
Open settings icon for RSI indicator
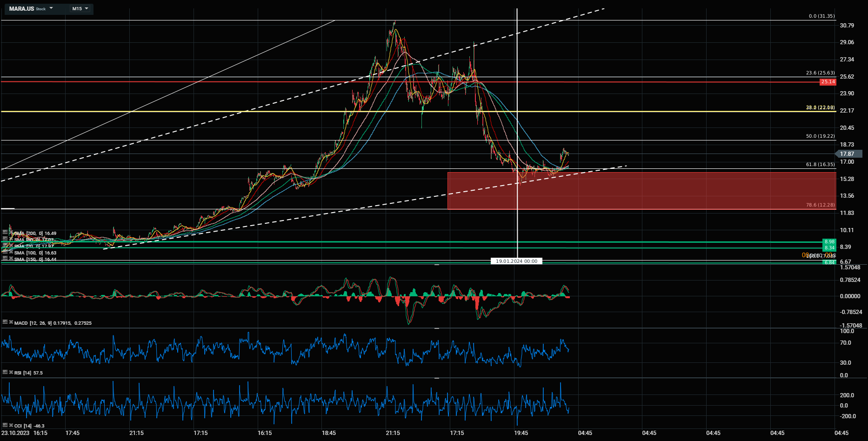(5, 372)
